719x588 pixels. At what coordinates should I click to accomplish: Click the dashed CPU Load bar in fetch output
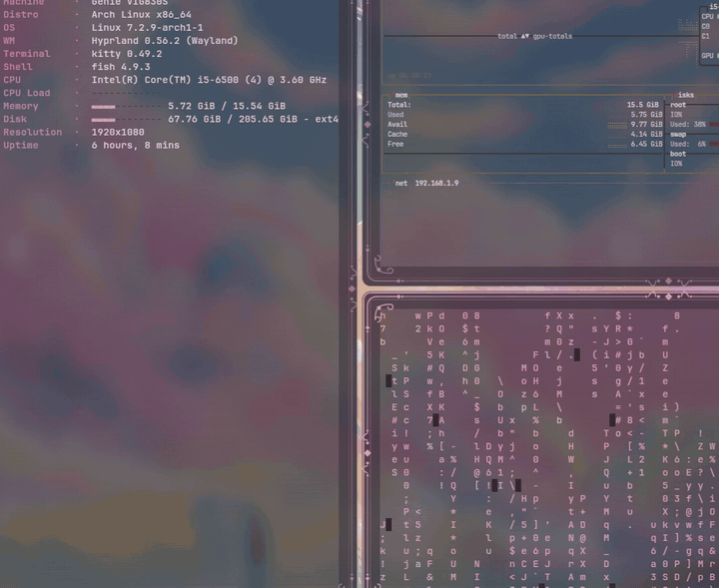(x=126, y=94)
